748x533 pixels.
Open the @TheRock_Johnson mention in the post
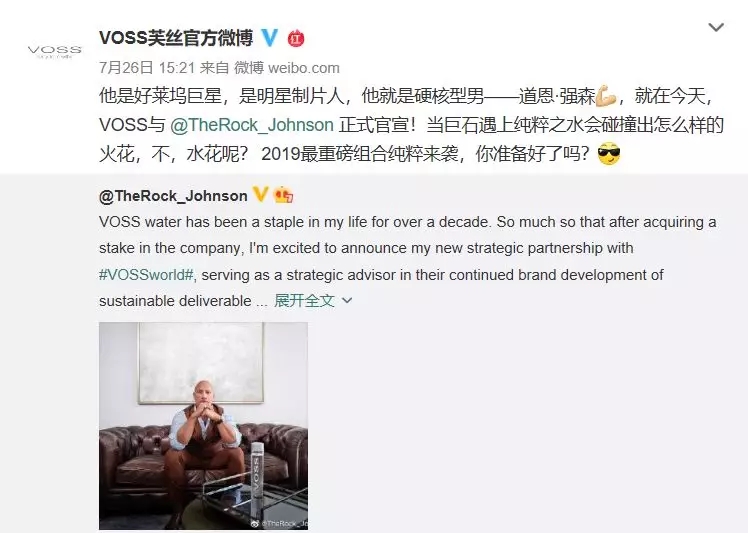(251, 125)
